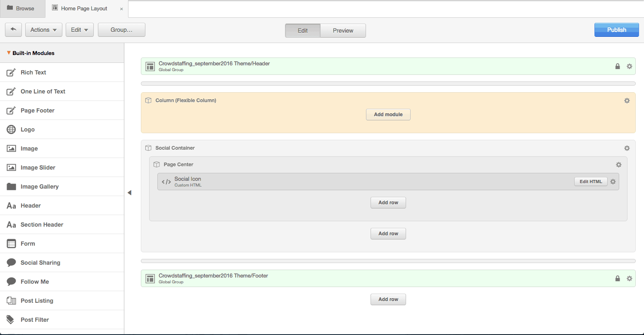Viewport: 644px width, 335px height.
Task: Add a module to the Flexible Column
Action: click(x=388, y=115)
